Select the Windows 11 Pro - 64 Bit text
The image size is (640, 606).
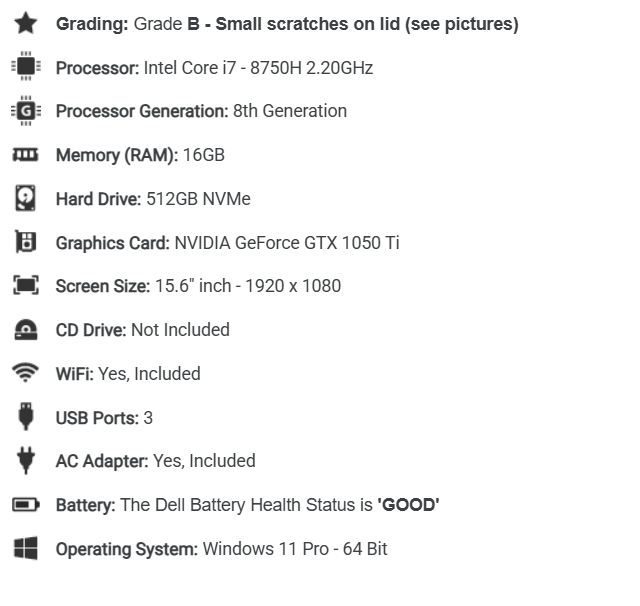[295, 549]
